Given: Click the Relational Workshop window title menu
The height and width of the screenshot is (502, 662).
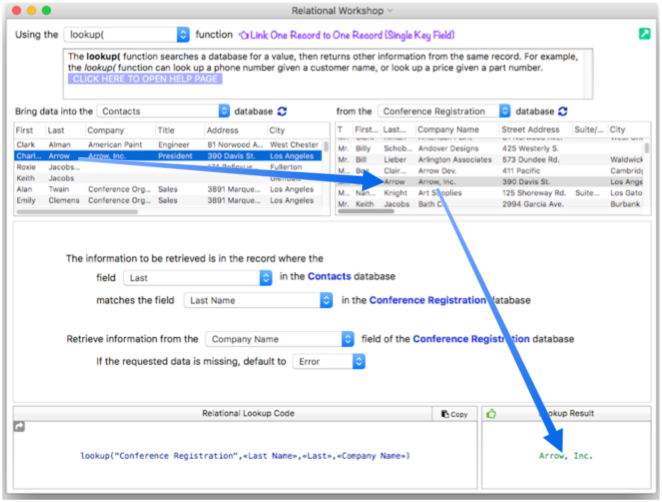Looking at the screenshot, I should [x=330, y=9].
